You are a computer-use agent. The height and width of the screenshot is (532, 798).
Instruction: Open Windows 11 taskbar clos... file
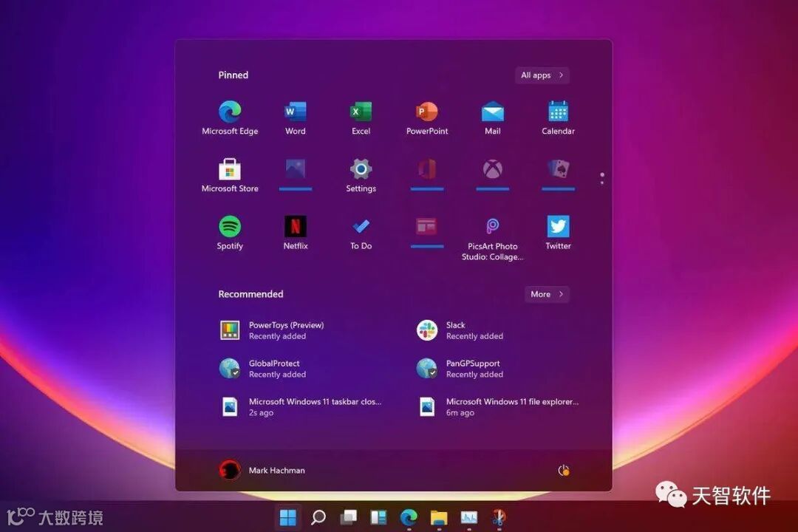300,407
